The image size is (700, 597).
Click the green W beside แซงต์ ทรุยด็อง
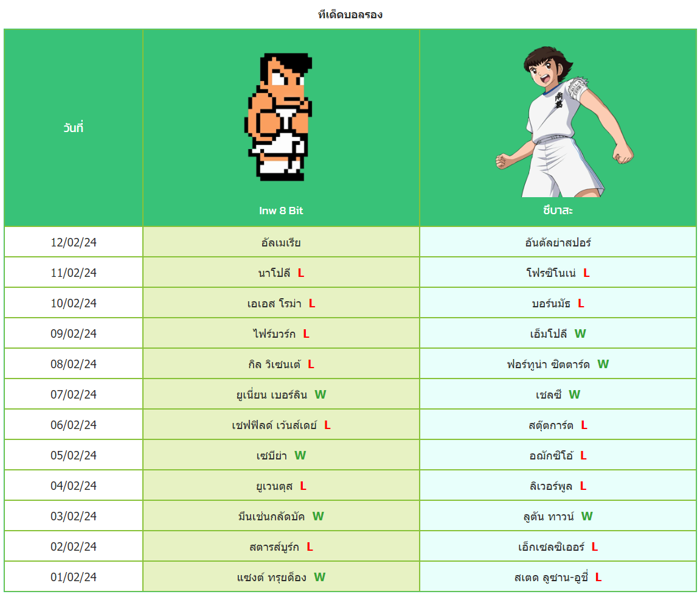pos(320,576)
